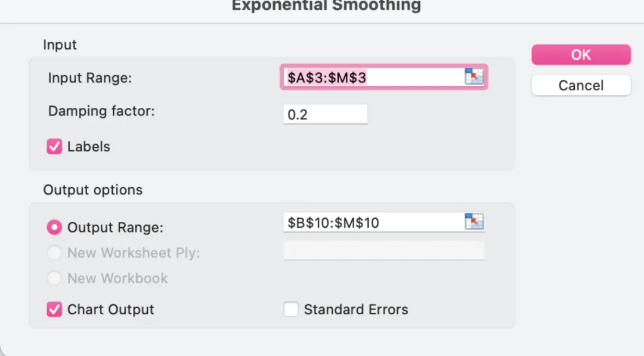Click into the Input Range text field
The width and height of the screenshot is (644, 356).
click(373, 78)
